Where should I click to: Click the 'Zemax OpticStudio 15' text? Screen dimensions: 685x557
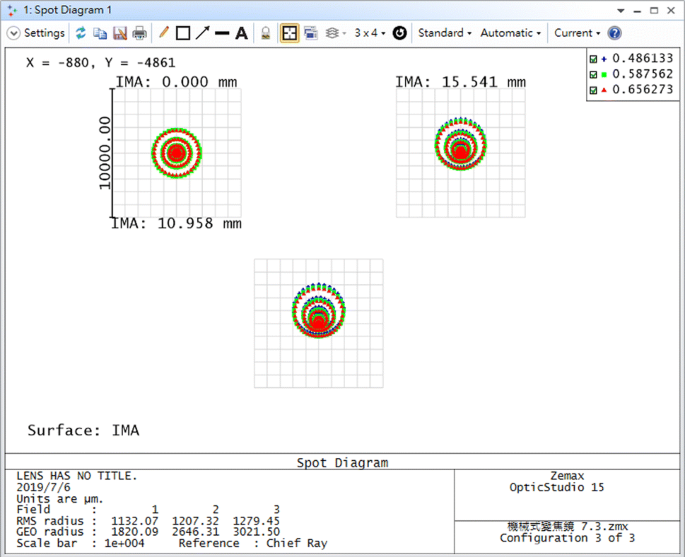557,481
